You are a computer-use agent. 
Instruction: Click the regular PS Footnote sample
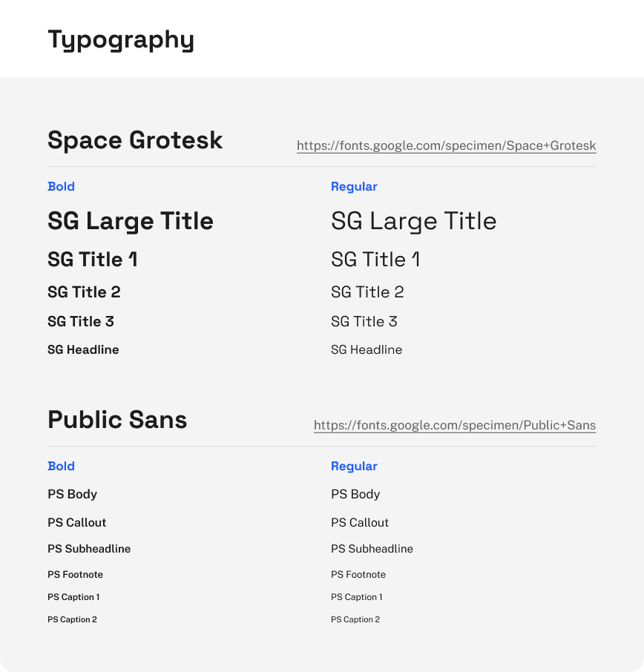[358, 575]
